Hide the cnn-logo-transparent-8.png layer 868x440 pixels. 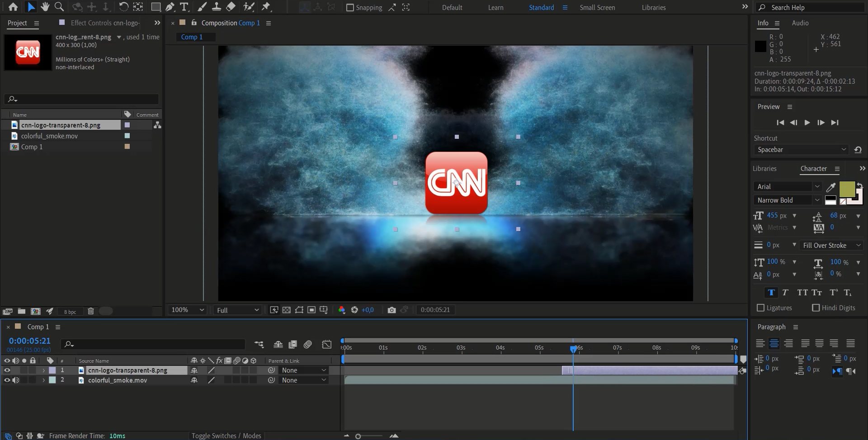[7, 370]
